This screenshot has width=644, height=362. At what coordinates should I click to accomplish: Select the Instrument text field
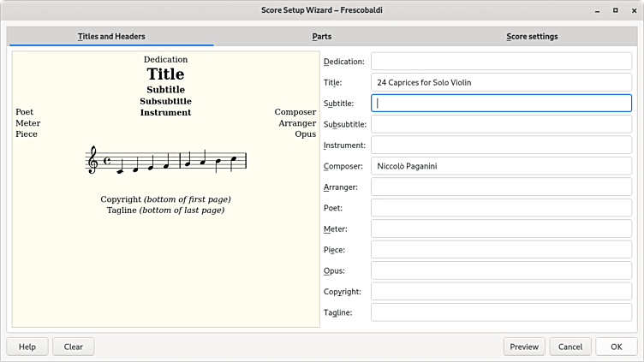click(x=501, y=145)
